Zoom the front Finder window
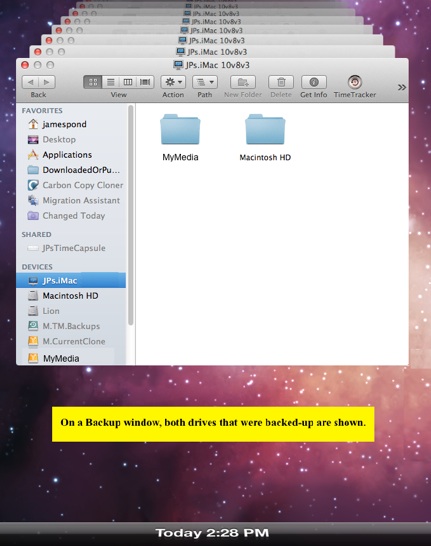The image size is (431, 546). coord(50,65)
